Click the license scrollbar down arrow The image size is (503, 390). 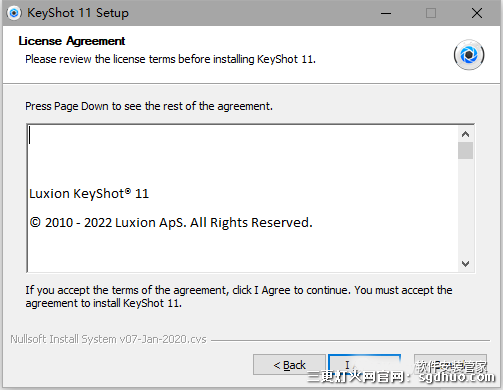pyautogui.click(x=465, y=263)
